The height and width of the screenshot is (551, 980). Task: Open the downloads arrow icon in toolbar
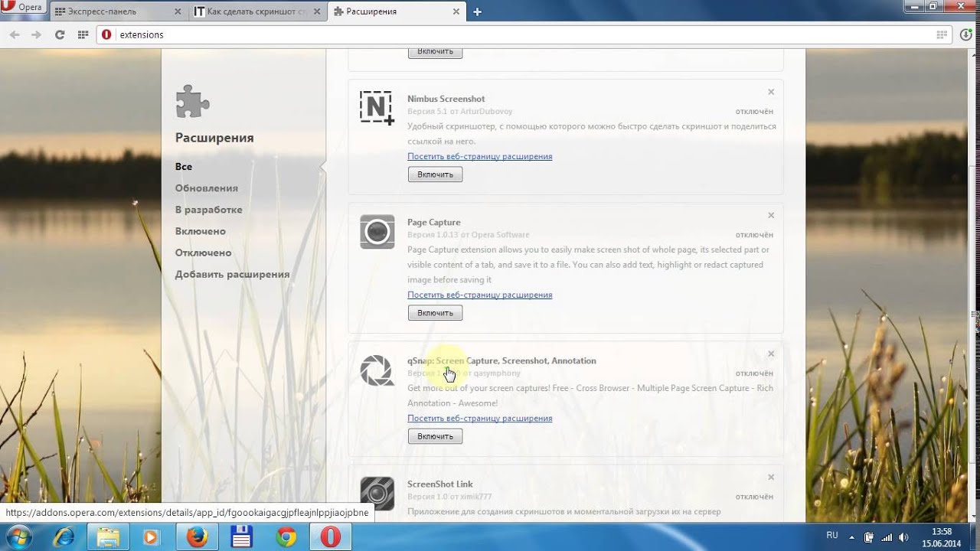coord(966,34)
